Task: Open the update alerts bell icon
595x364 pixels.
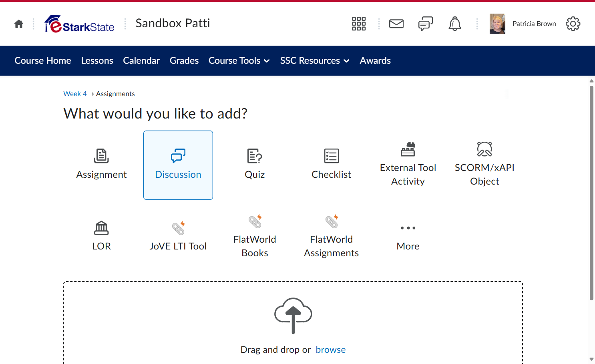Action: [455, 24]
